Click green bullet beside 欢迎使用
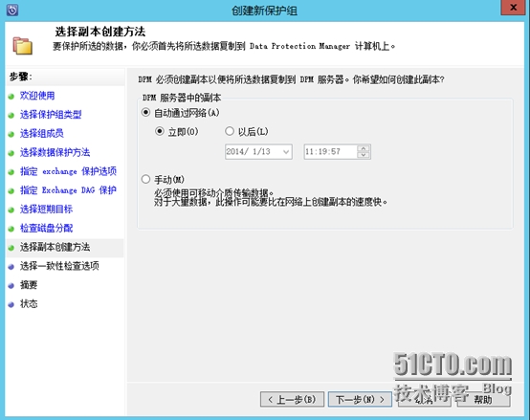530x420 pixels. tap(11, 97)
